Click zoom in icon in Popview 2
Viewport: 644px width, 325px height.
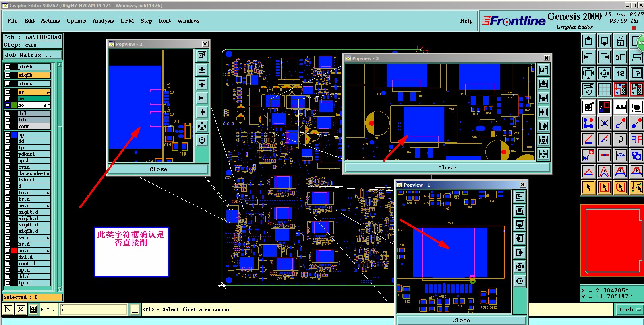tap(202, 126)
